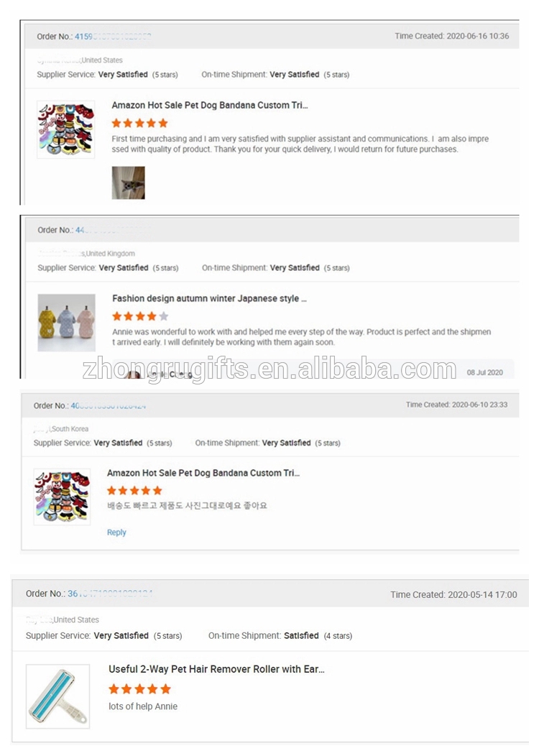Open the bandana product thumbnail in first review
The image size is (539, 756).
(66, 129)
